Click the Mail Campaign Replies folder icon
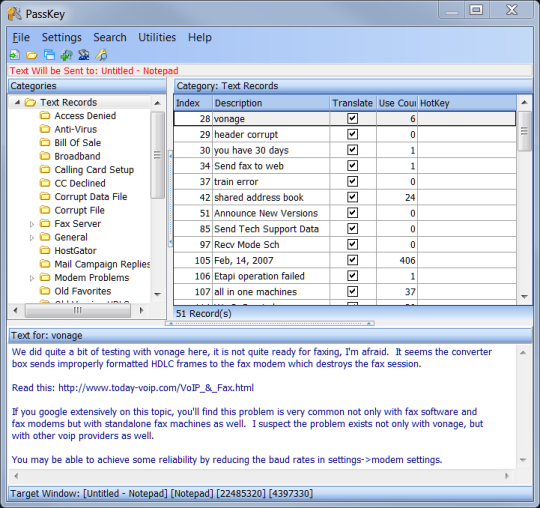Viewport: 540px width, 508px height. [45, 263]
